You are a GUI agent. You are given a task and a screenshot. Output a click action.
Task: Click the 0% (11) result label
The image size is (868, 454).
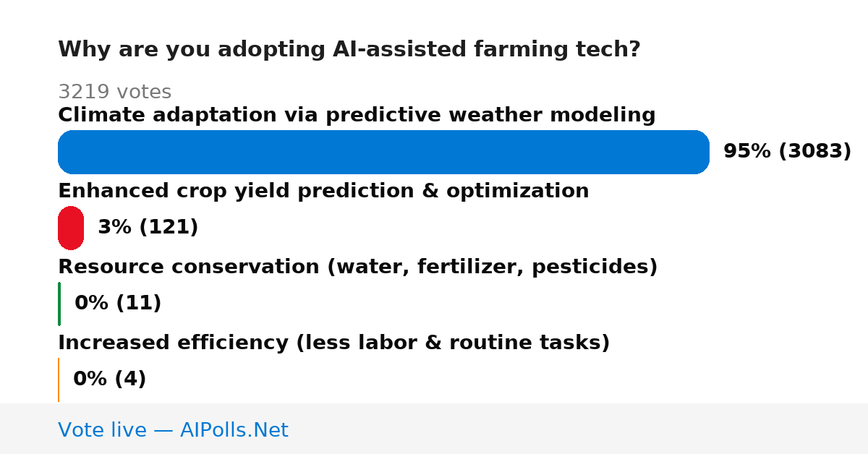point(118,304)
